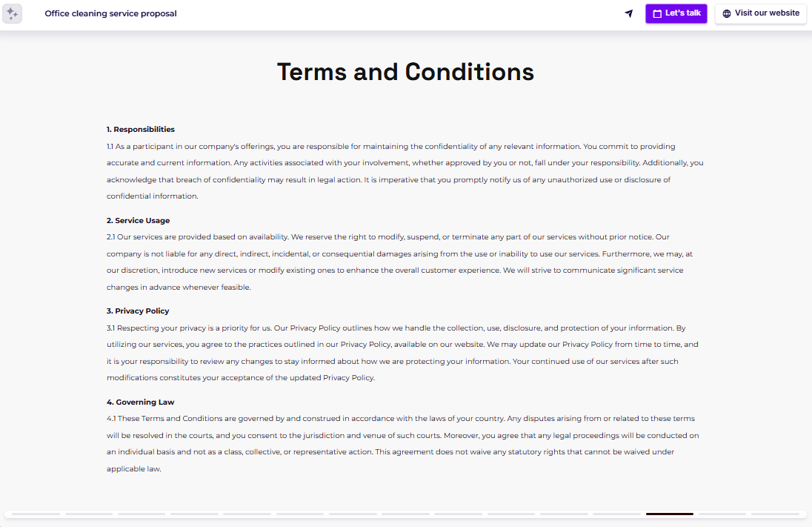
Task: Open the "Let's talk" scheduler
Action: [x=676, y=13]
